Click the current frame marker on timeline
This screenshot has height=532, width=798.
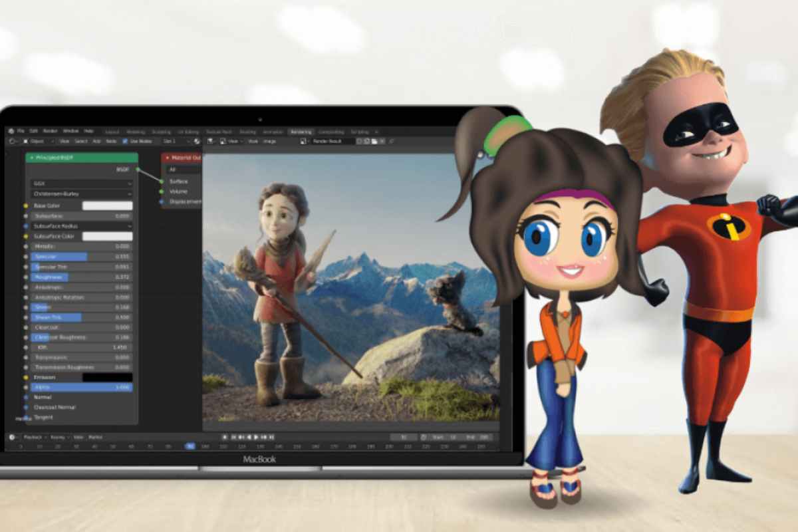tap(190, 446)
